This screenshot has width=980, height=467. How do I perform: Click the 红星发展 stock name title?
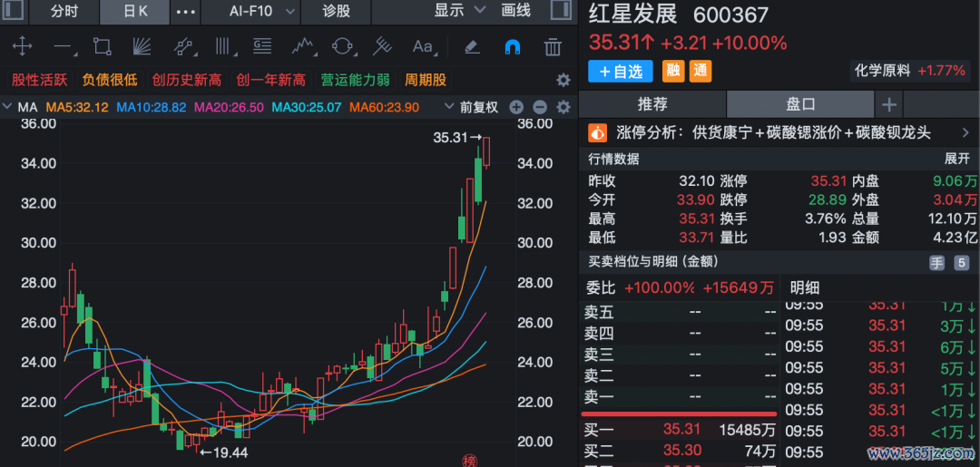click(632, 15)
